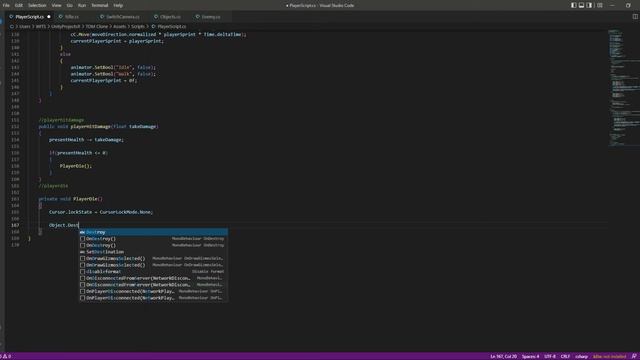Open language mode selector csharp
The image size is (640, 360).
pos(581,356)
